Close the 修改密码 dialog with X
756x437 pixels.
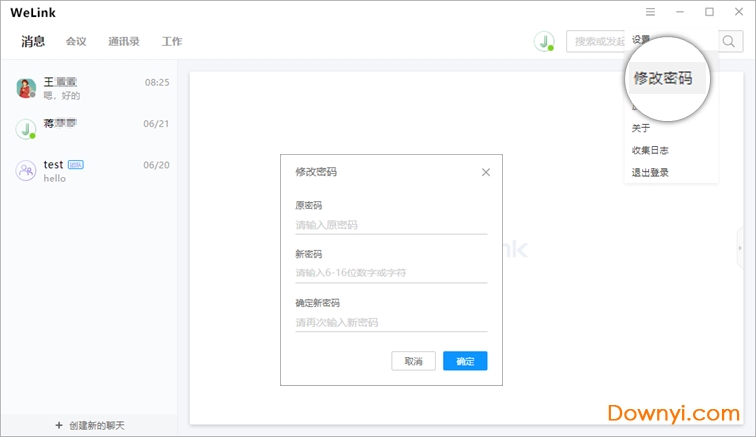pos(486,172)
